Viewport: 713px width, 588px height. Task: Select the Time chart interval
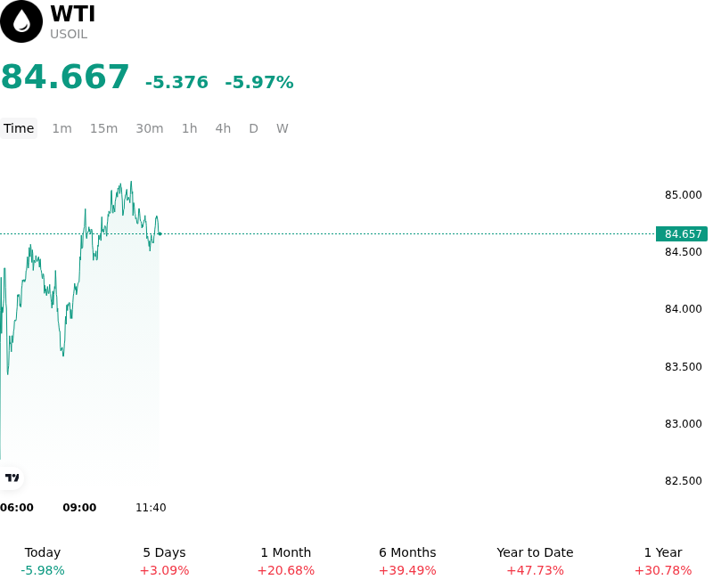click(x=19, y=128)
